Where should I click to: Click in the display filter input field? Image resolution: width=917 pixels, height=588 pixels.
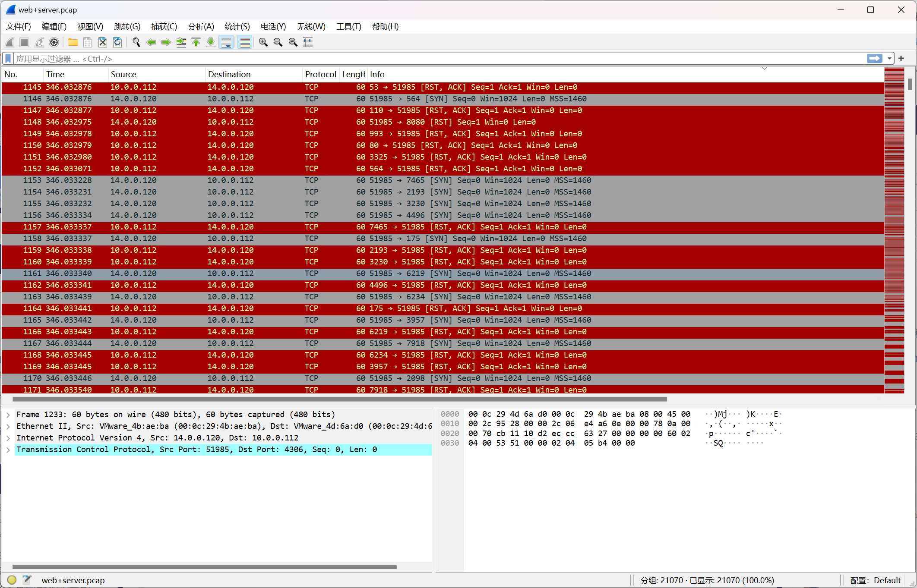point(432,59)
